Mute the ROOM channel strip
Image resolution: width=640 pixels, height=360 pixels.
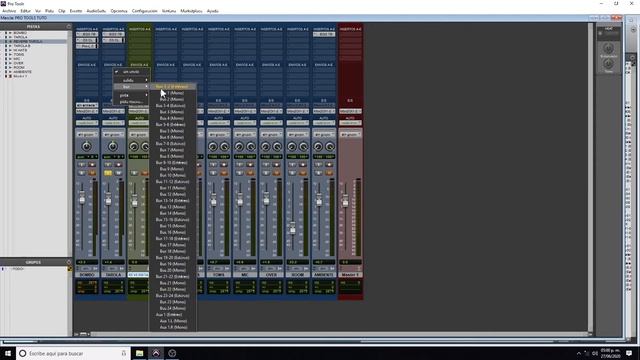tap(302, 173)
